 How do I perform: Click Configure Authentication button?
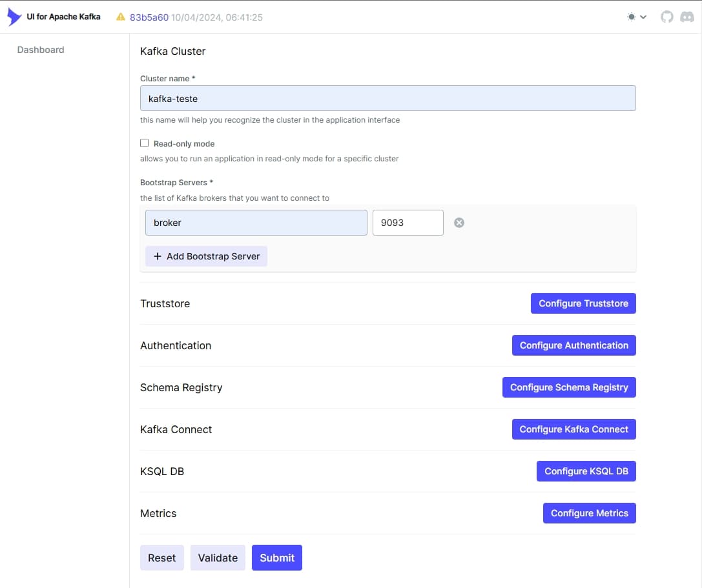coord(574,345)
